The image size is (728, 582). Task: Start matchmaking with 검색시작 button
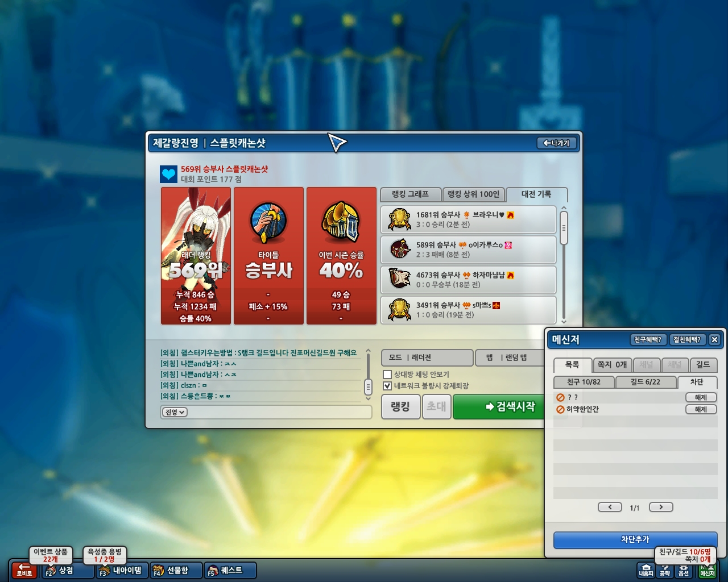click(x=499, y=406)
